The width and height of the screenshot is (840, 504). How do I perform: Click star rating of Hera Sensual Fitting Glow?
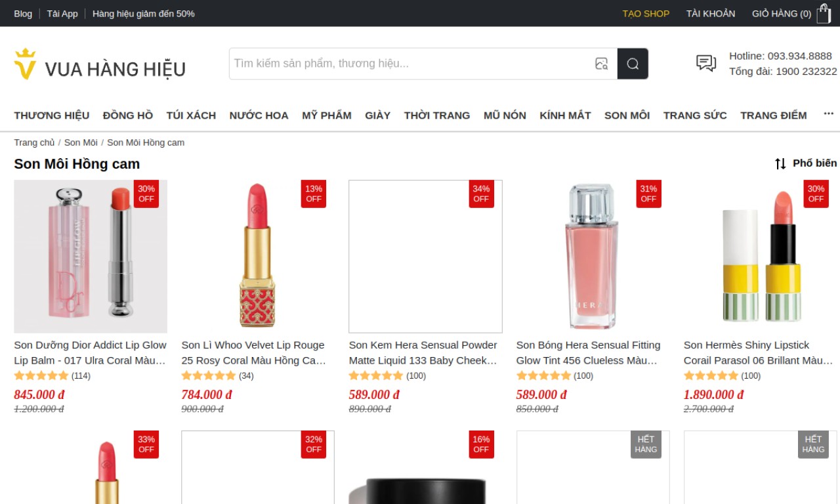tap(543, 376)
